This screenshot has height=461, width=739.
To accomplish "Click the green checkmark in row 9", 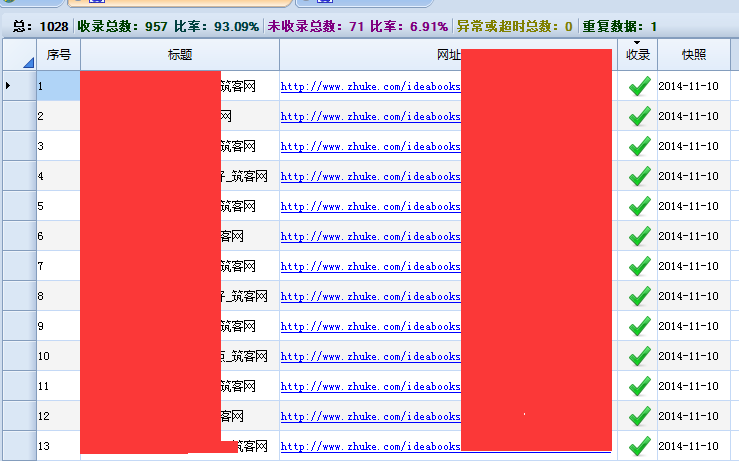I will click(639, 327).
